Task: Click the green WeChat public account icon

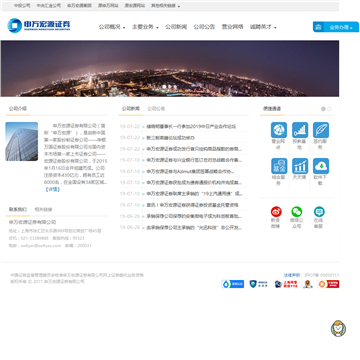Action: pyautogui.click(x=297, y=212)
